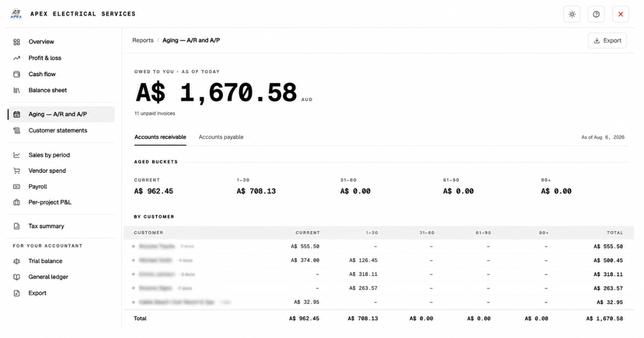Click the Export button at top right
This screenshot has width=644, height=338.
(608, 40)
